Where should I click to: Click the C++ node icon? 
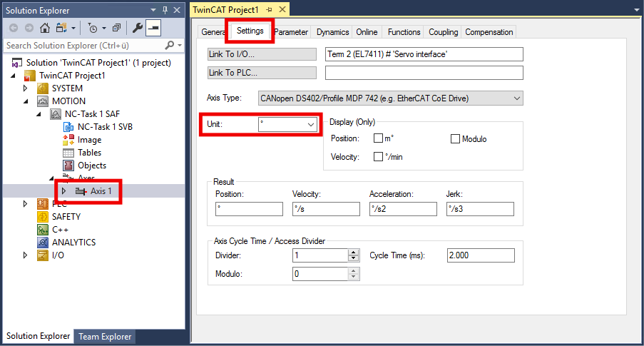click(x=43, y=229)
